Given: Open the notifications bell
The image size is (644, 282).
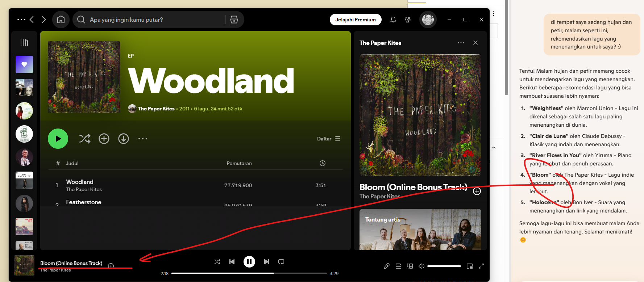Looking at the screenshot, I should (x=393, y=20).
